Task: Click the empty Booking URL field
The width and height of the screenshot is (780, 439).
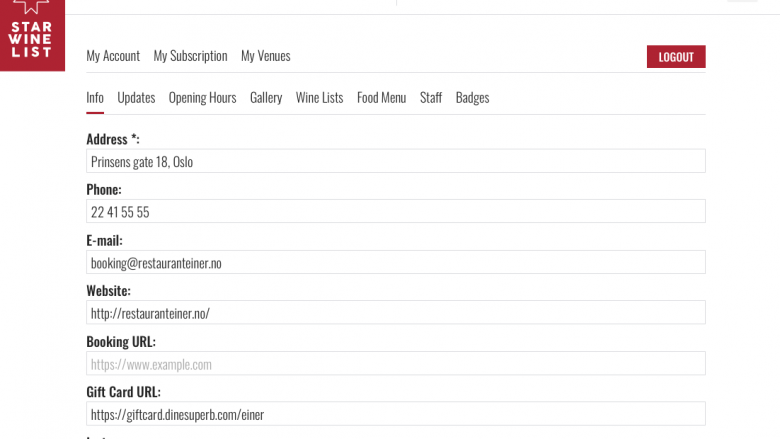Action: (x=395, y=363)
